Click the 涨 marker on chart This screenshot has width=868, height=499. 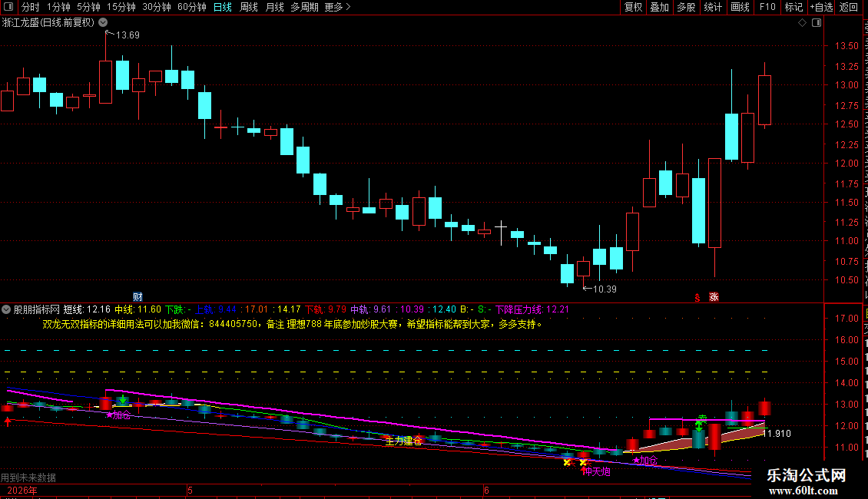click(714, 297)
